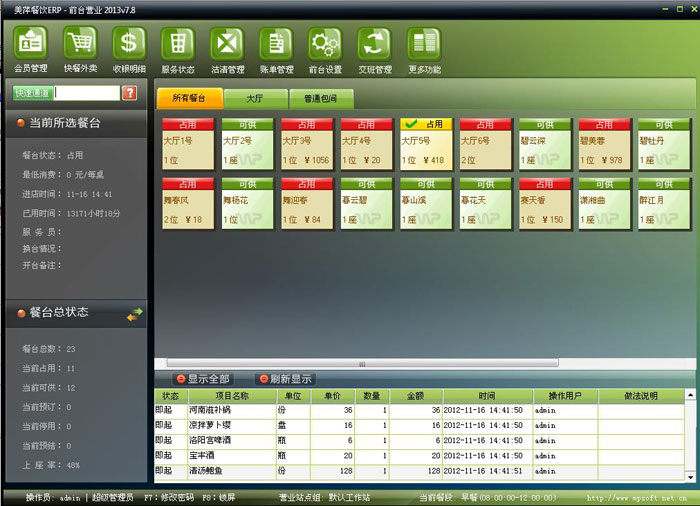Select available table 碧云深
The image size is (700, 506).
(544, 143)
